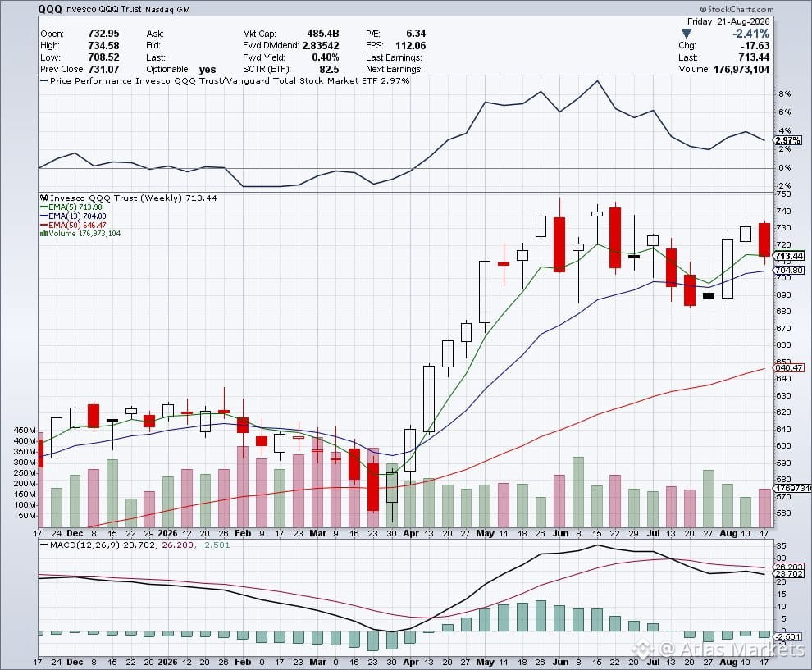
Task: Click the EPS value '112.06'
Action: pos(411,46)
